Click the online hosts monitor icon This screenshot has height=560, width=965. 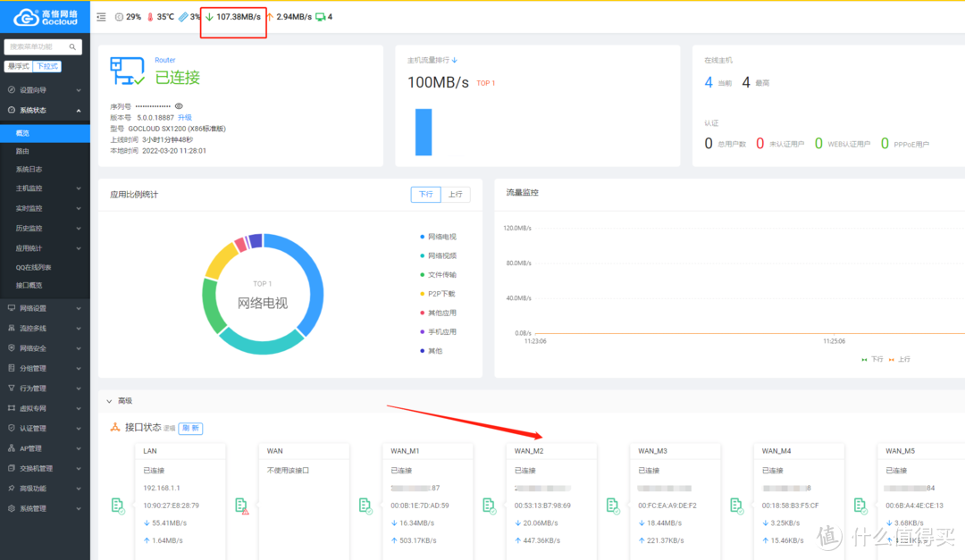(320, 17)
